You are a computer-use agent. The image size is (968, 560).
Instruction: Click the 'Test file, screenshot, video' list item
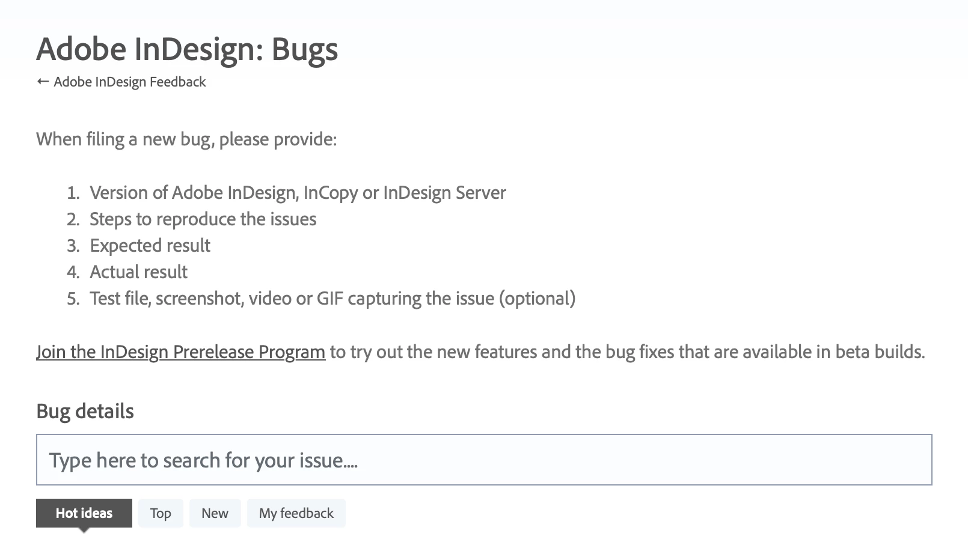(332, 299)
